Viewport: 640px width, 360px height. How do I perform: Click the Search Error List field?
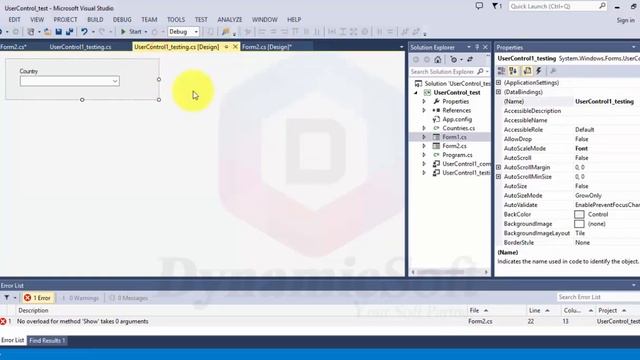pos(598,297)
